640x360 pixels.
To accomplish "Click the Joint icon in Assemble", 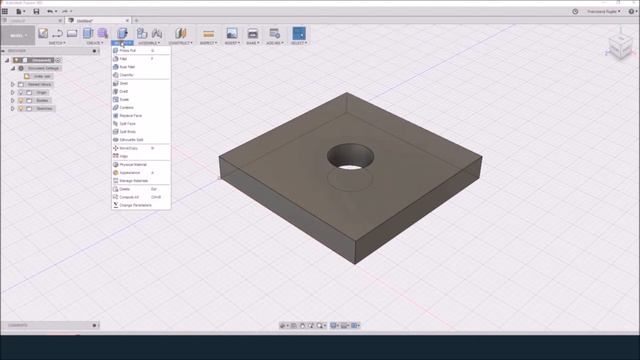I will coord(157,33).
